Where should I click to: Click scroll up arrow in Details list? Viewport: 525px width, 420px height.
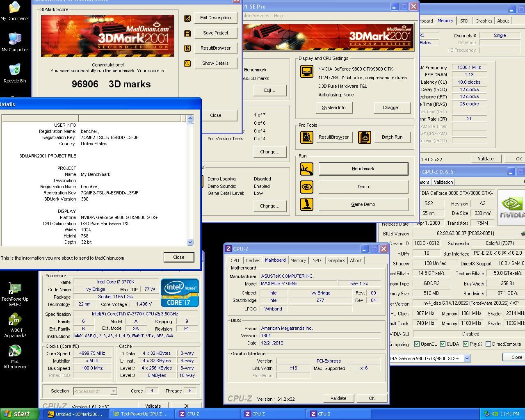(190, 118)
